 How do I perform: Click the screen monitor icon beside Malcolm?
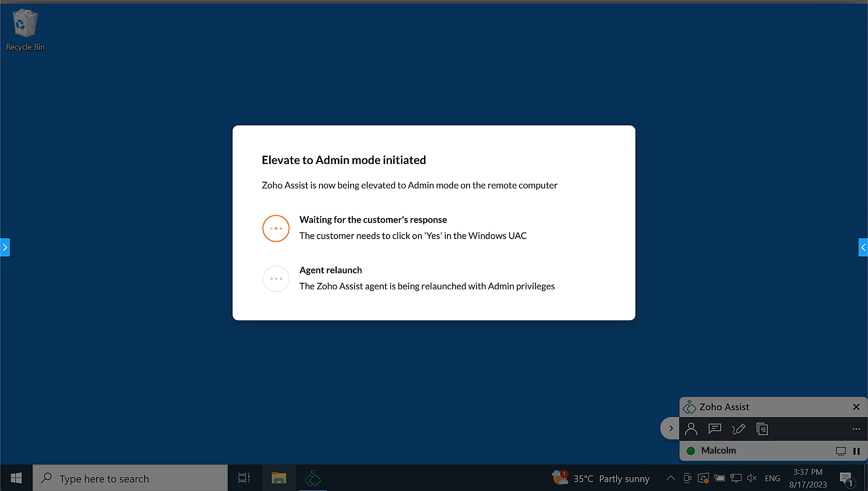pyautogui.click(x=841, y=451)
